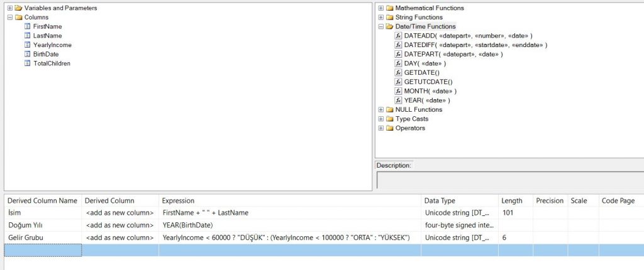This screenshot has width=644, height=270.
Task: Click the MONTH function icon
Action: [x=398, y=91]
